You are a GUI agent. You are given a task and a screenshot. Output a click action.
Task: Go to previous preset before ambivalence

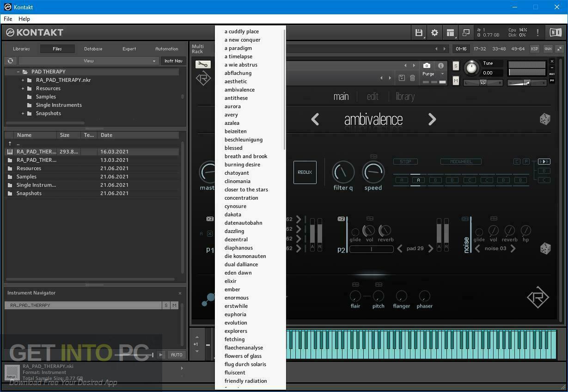click(x=315, y=119)
